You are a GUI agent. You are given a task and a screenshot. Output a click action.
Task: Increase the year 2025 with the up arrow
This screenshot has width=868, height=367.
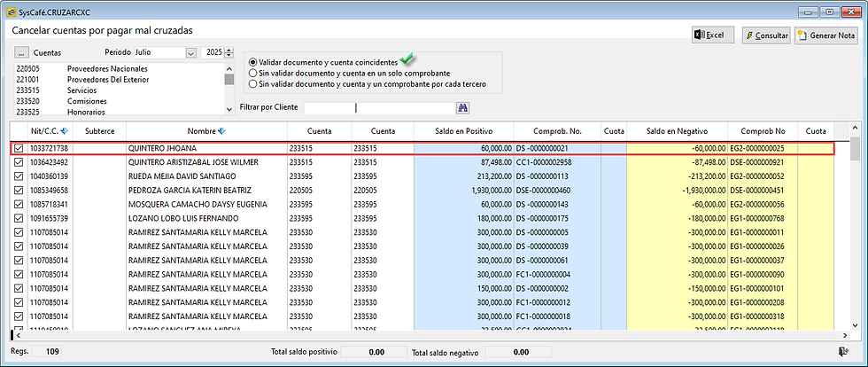click(x=229, y=50)
